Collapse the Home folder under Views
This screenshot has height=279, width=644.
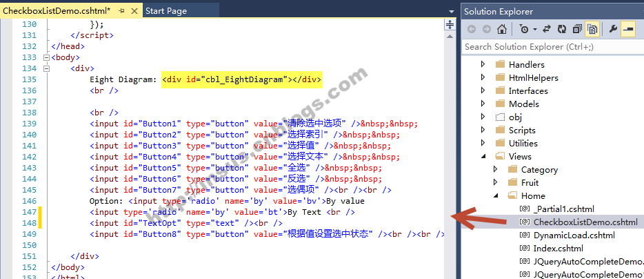pyautogui.click(x=495, y=196)
